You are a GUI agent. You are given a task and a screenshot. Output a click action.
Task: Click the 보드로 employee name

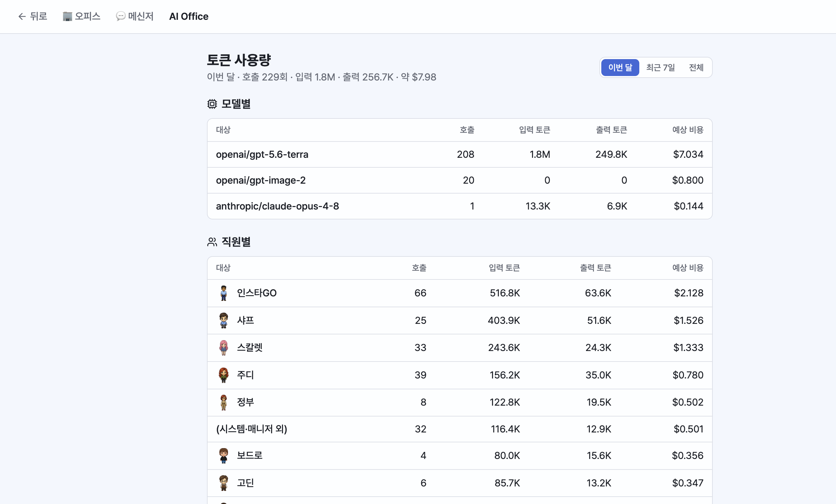coord(250,455)
